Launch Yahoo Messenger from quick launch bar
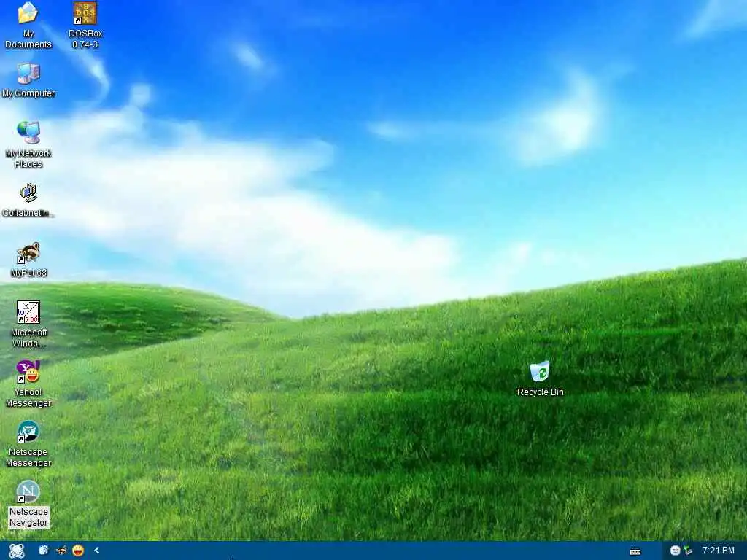 (x=78, y=551)
